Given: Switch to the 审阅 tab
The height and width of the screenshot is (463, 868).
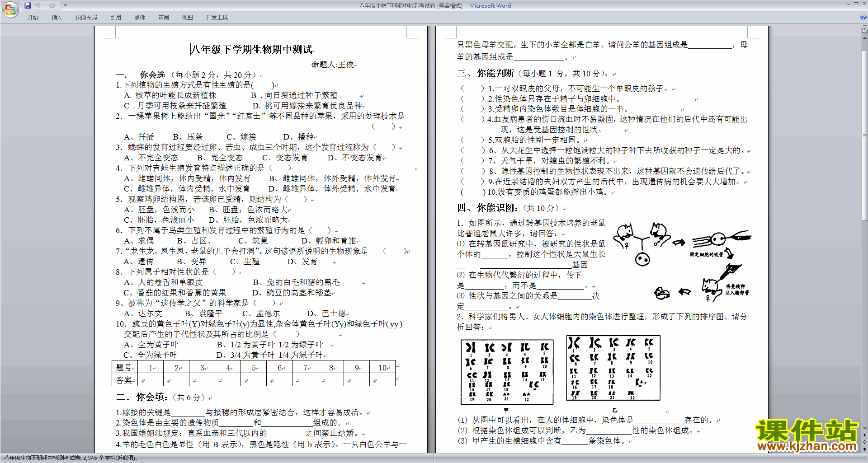Looking at the screenshot, I should [x=164, y=18].
